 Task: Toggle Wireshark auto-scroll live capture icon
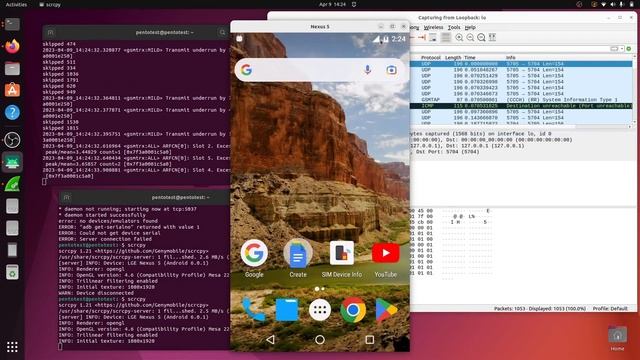(433, 38)
